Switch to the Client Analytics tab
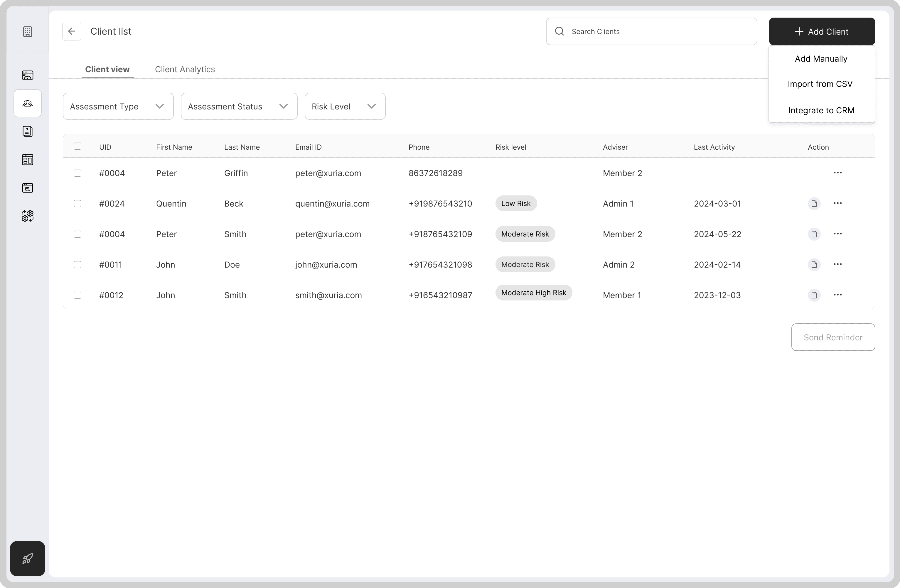900x588 pixels. pos(185,69)
